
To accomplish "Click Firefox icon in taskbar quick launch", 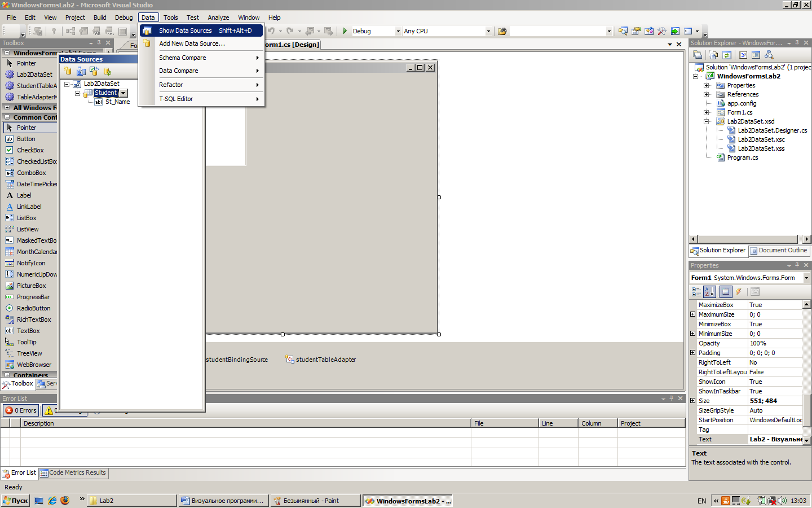I will 65,501.
